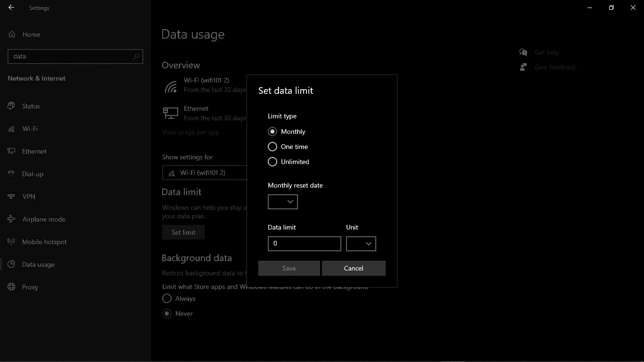Open VPN in the sidebar
This screenshot has height=362, width=644.
pyautogui.click(x=29, y=197)
